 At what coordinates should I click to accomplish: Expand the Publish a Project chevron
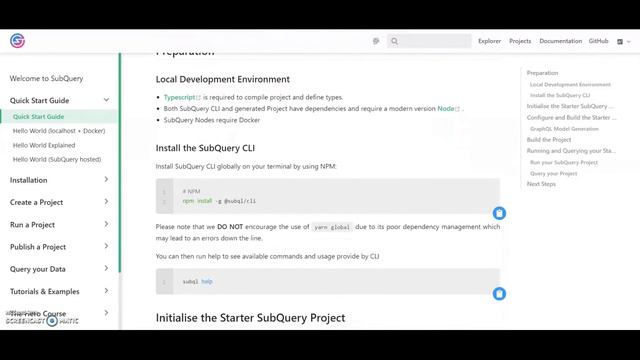(106, 246)
